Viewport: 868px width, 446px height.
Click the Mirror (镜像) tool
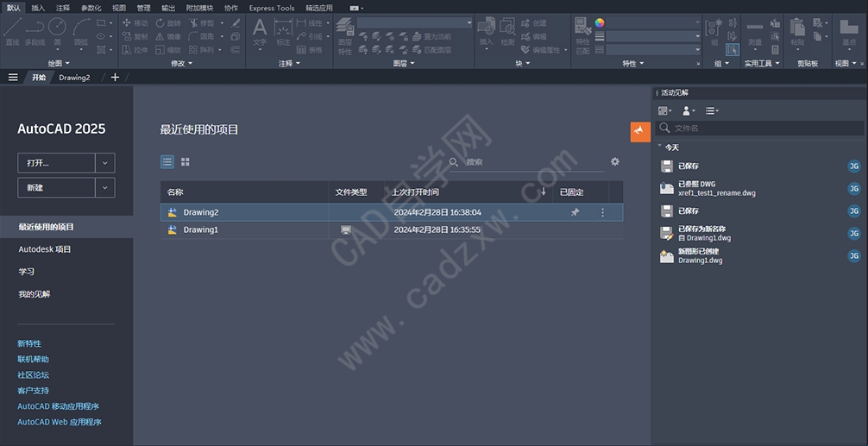click(x=168, y=36)
